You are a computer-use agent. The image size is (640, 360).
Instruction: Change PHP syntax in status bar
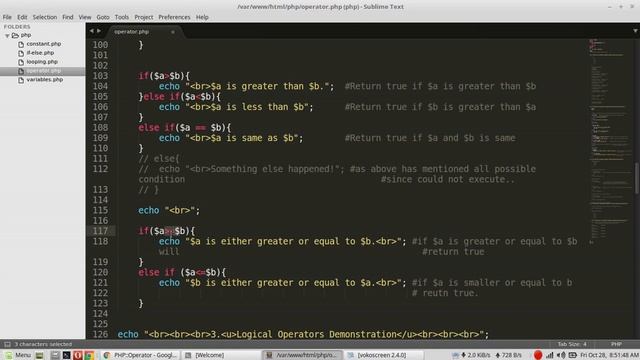coord(616,344)
